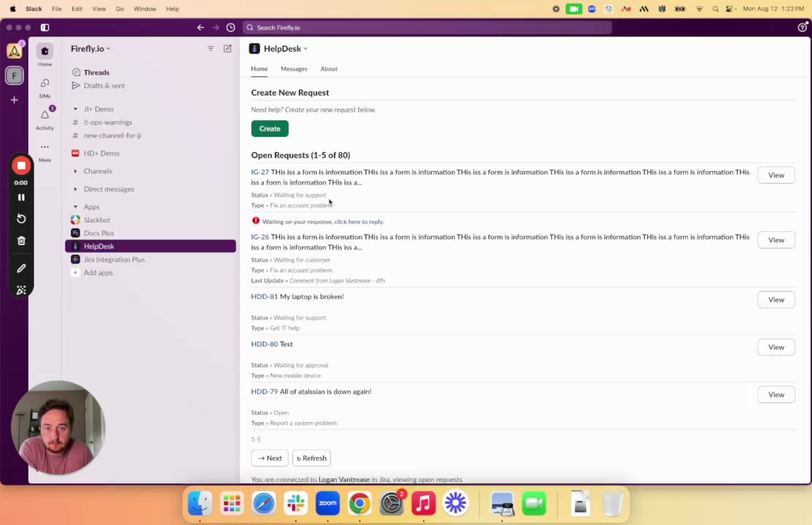812x525 pixels.
Task: Compose a new message icon
Action: tap(227, 48)
